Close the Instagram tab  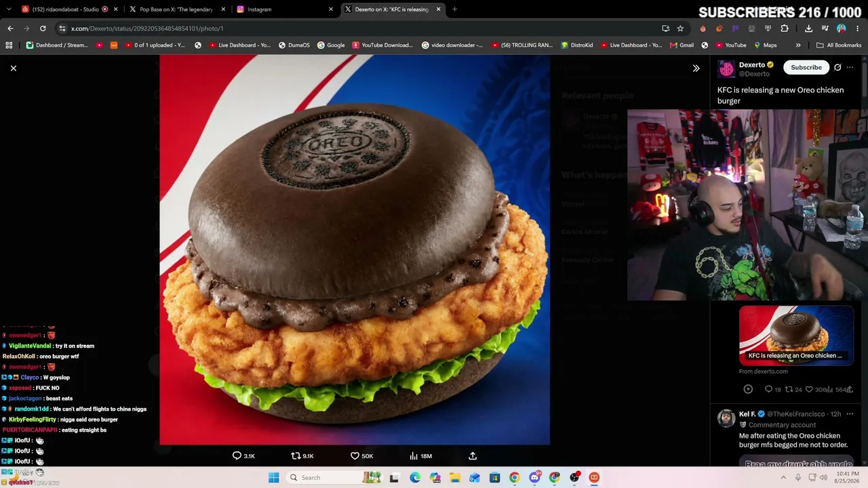coord(331,9)
